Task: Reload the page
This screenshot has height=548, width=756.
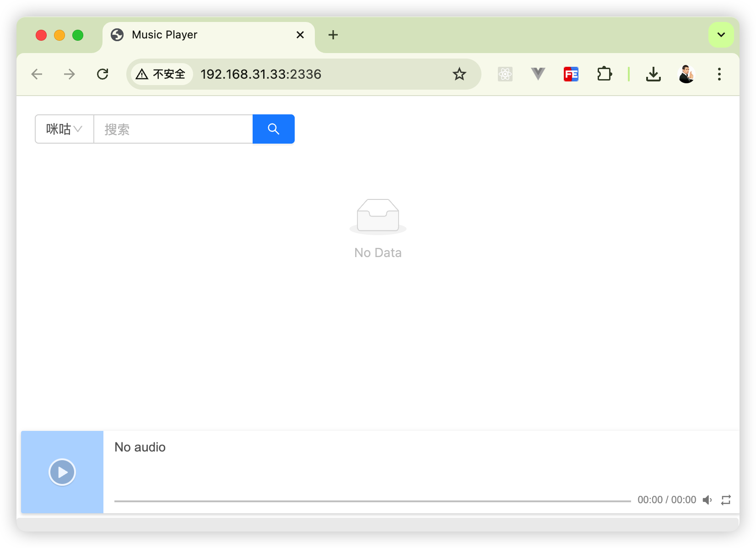Action: [x=103, y=74]
